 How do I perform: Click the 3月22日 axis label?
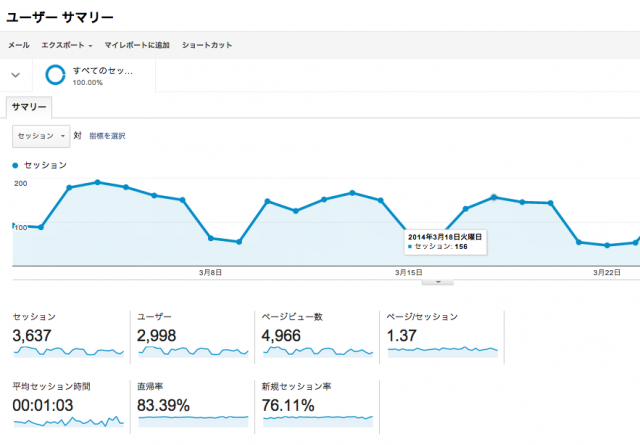coord(607,272)
